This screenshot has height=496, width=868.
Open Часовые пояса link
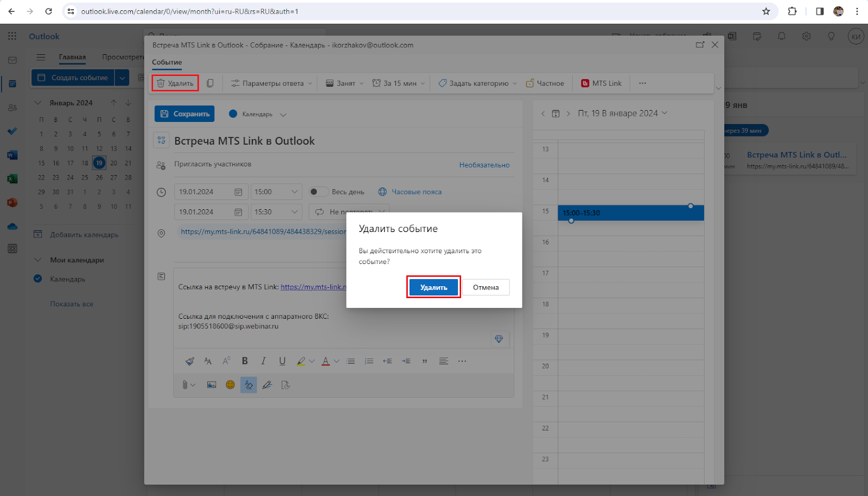[410, 192]
